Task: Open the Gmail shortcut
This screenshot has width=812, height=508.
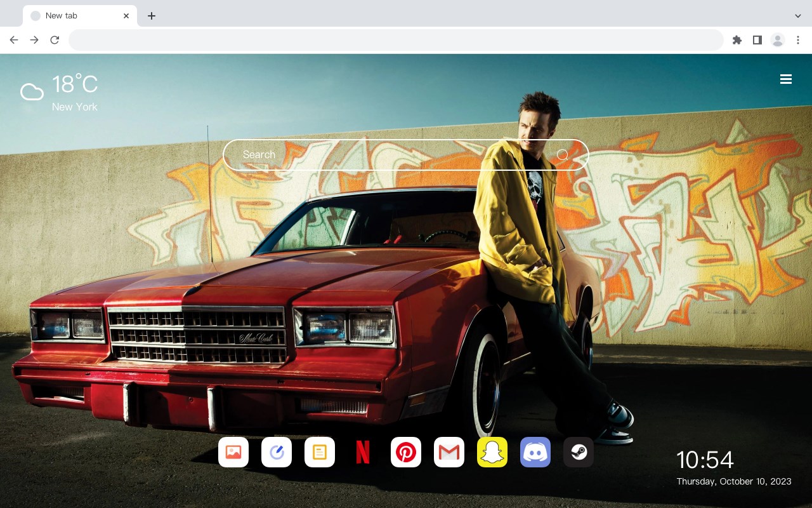Action: [x=449, y=452]
